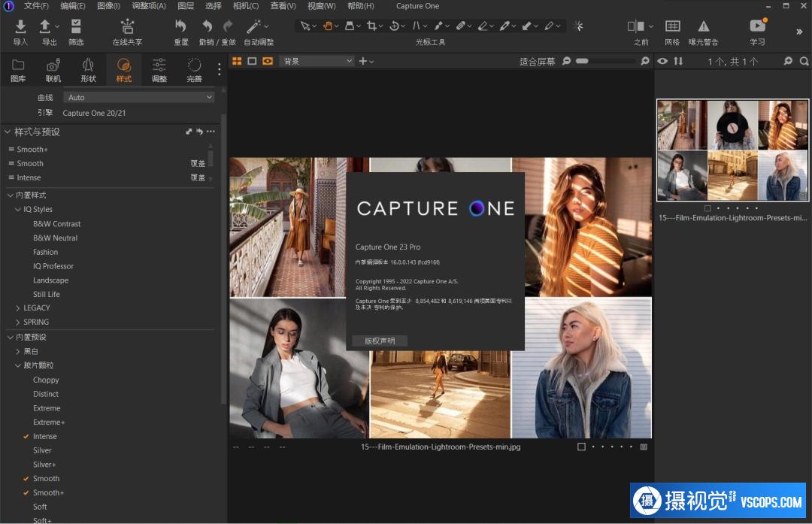Image resolution: width=812 pixels, height=524 pixels.
Task: Toggle the exposure warning (曝光警告)
Action: 703,26
